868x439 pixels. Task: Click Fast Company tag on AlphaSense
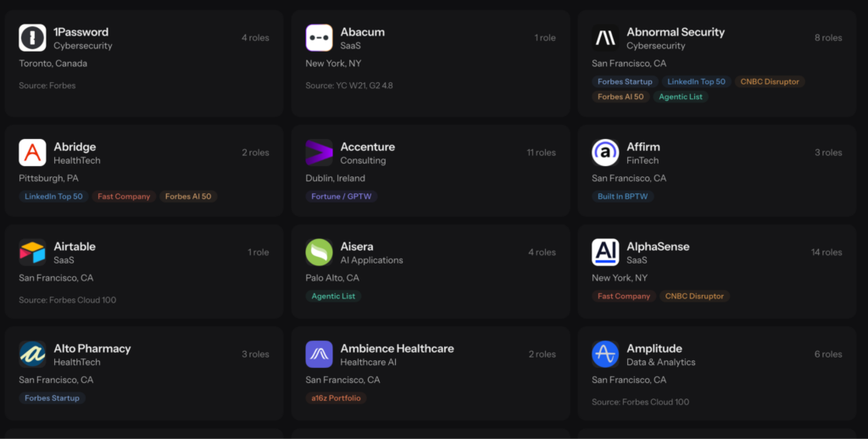[624, 296]
